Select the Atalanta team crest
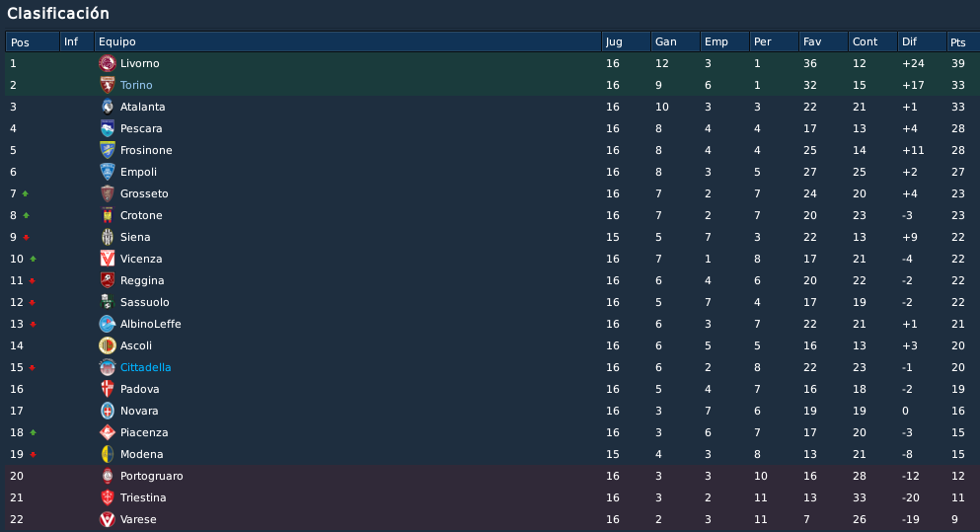980x532 pixels. pos(108,107)
